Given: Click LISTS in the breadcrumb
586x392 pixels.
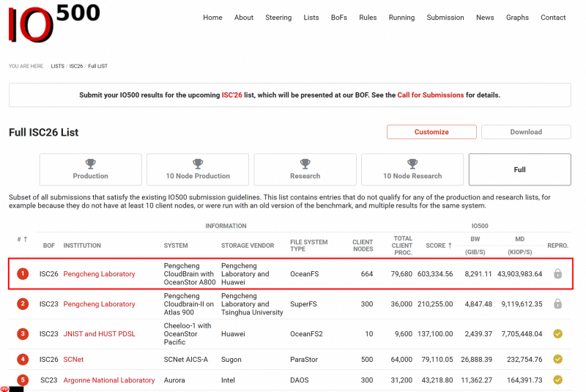Looking at the screenshot, I should coord(58,66).
